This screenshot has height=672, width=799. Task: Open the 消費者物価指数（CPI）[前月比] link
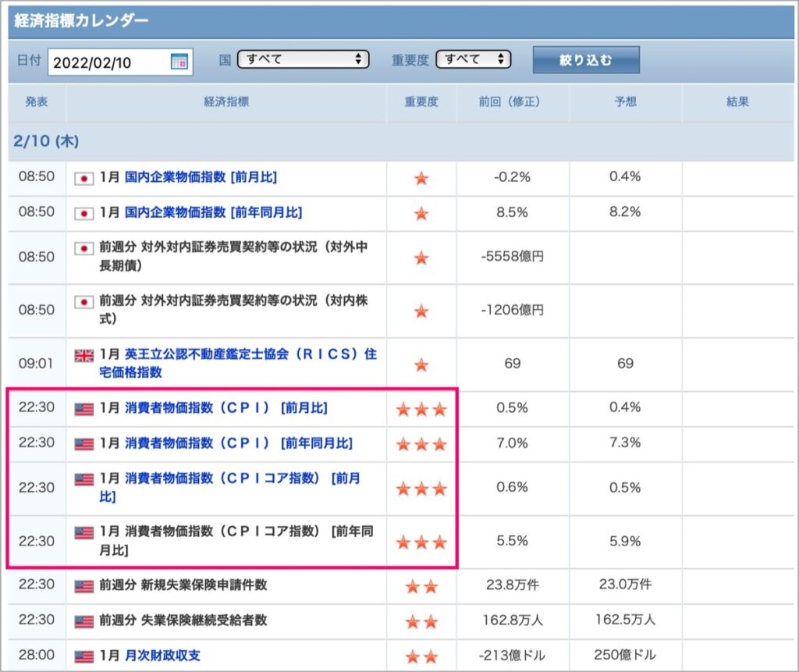tap(226, 408)
